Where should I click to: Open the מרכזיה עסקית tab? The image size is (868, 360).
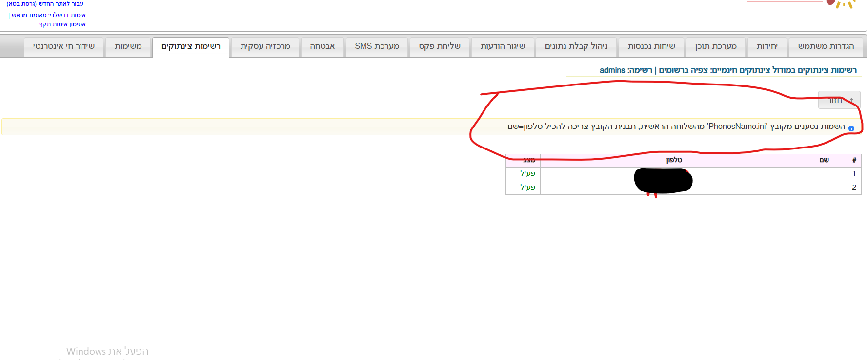click(265, 46)
